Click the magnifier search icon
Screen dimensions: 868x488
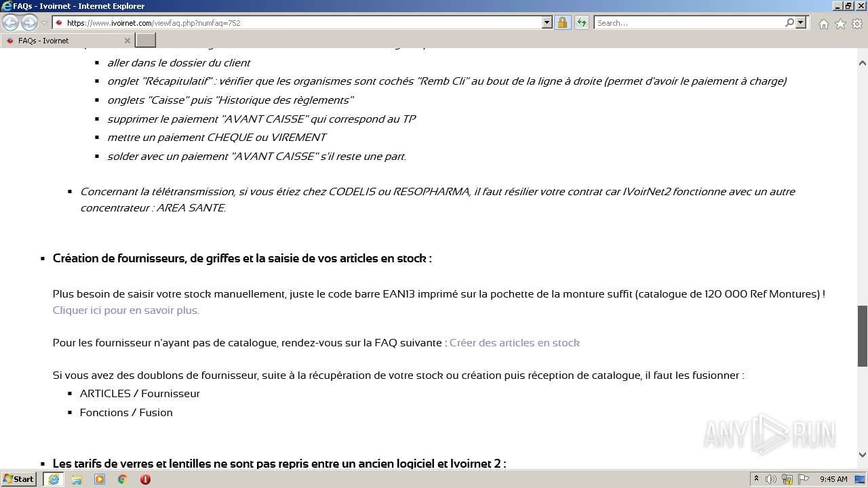[789, 22]
